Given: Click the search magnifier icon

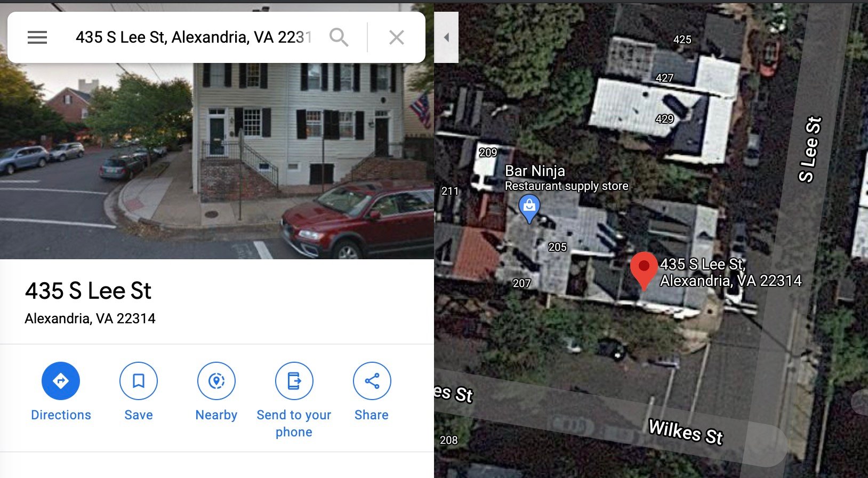Looking at the screenshot, I should coord(339,37).
